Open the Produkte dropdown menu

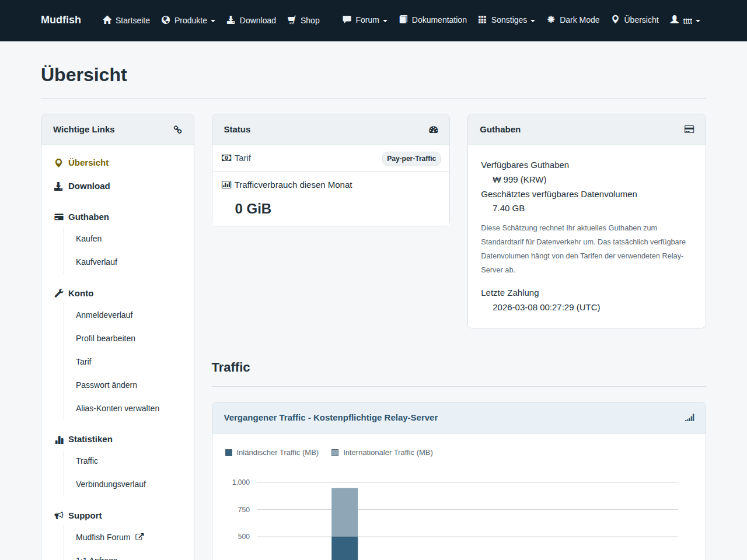coord(189,20)
